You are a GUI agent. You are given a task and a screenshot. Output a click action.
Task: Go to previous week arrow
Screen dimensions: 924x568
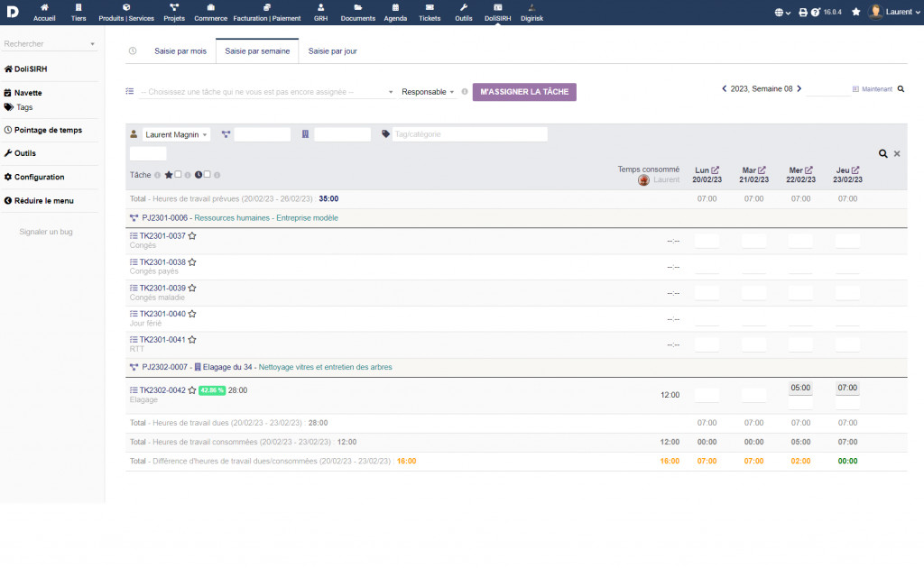point(724,89)
